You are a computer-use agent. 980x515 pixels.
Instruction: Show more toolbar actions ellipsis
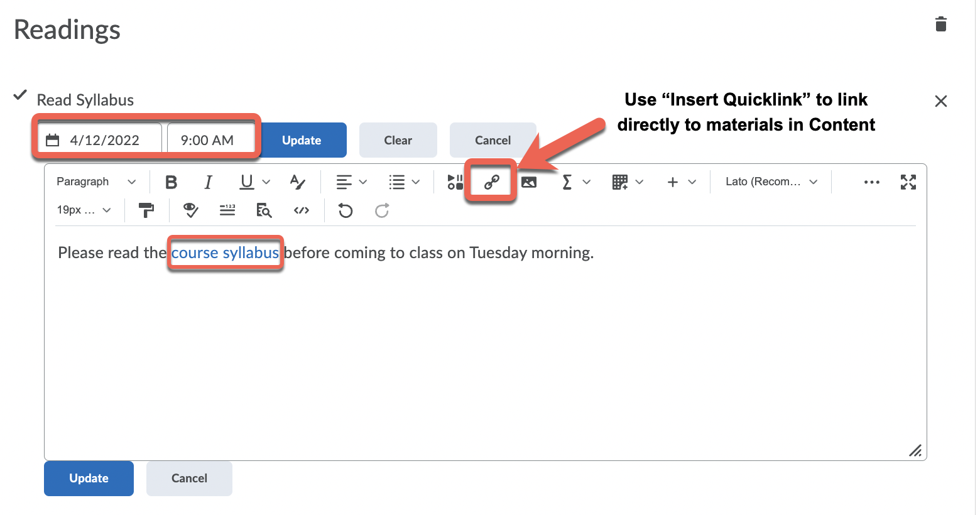coord(872,182)
